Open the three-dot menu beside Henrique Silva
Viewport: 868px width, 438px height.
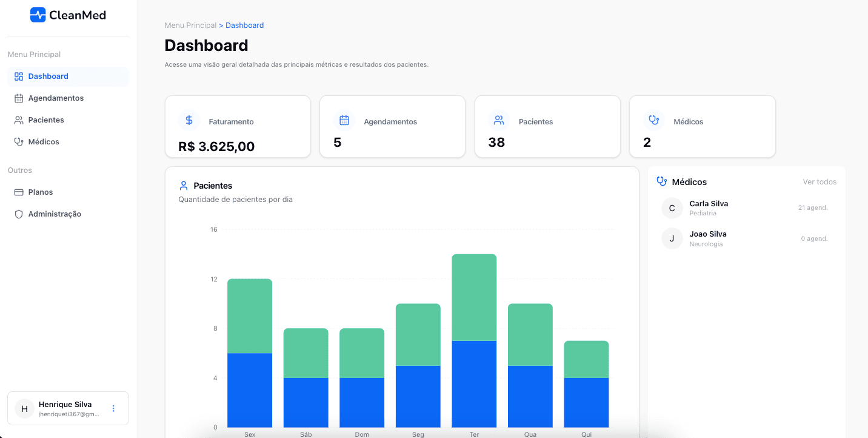[x=113, y=408]
